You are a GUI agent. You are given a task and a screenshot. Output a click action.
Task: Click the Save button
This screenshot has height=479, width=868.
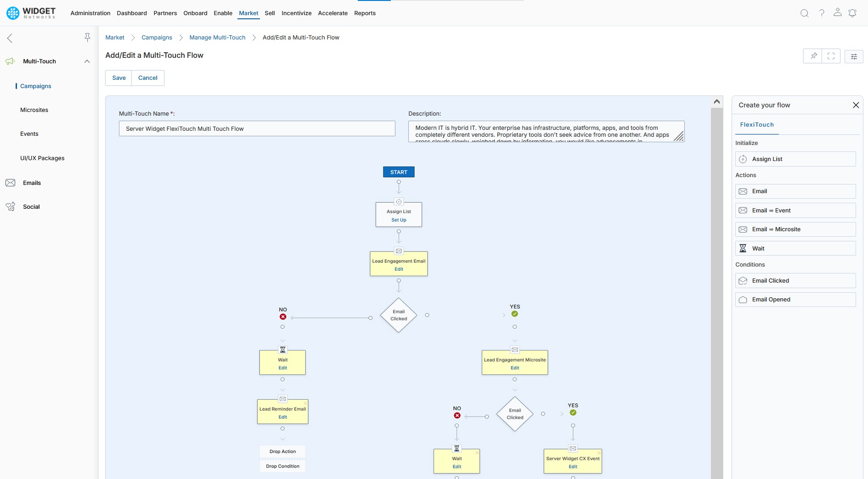coord(118,78)
